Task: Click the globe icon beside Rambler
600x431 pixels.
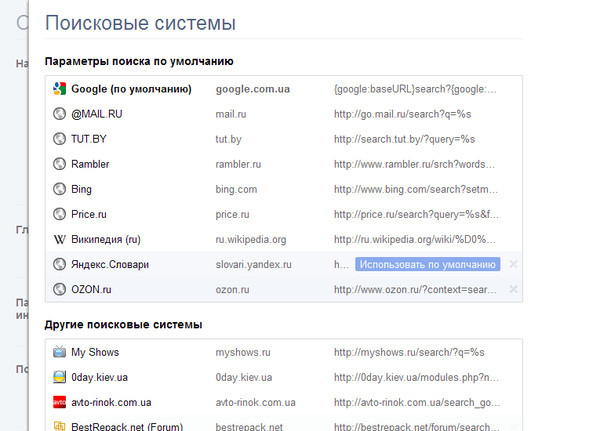Action: coord(59,164)
